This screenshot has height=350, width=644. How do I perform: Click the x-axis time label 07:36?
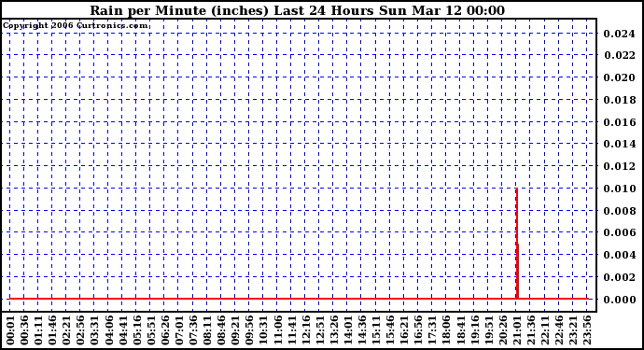[x=193, y=330]
